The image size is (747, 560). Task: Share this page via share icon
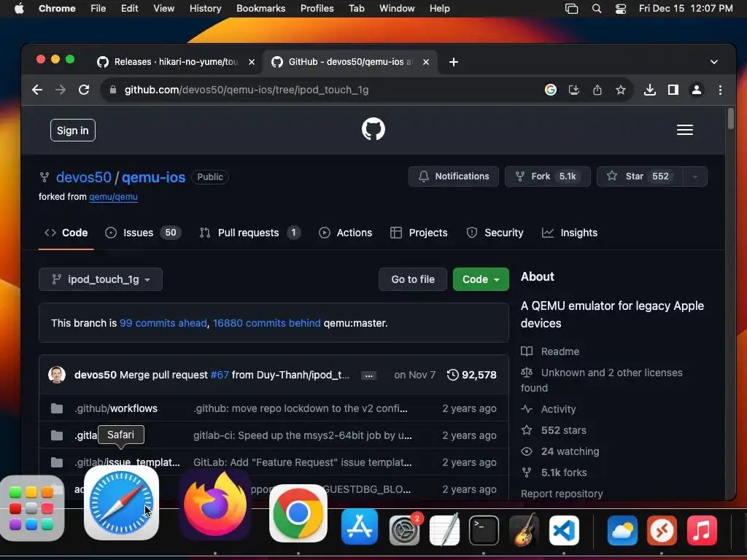click(x=597, y=90)
